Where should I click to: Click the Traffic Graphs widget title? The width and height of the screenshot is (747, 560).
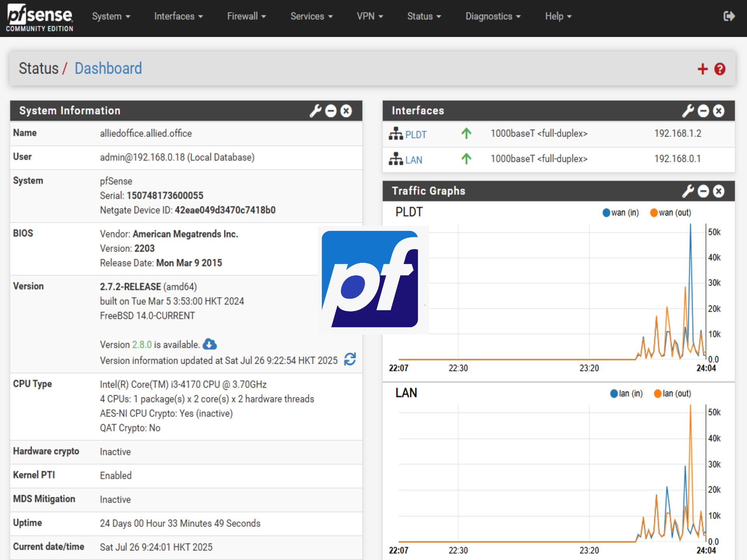coord(428,191)
